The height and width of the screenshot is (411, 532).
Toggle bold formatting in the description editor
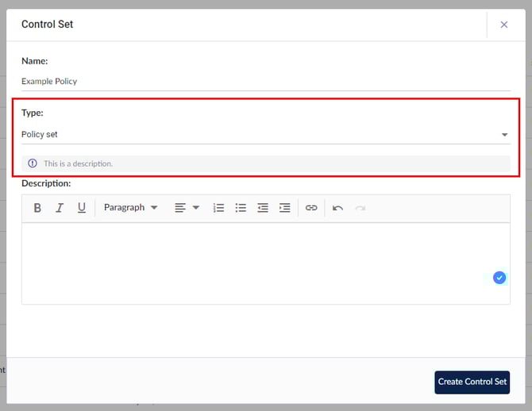tap(37, 208)
